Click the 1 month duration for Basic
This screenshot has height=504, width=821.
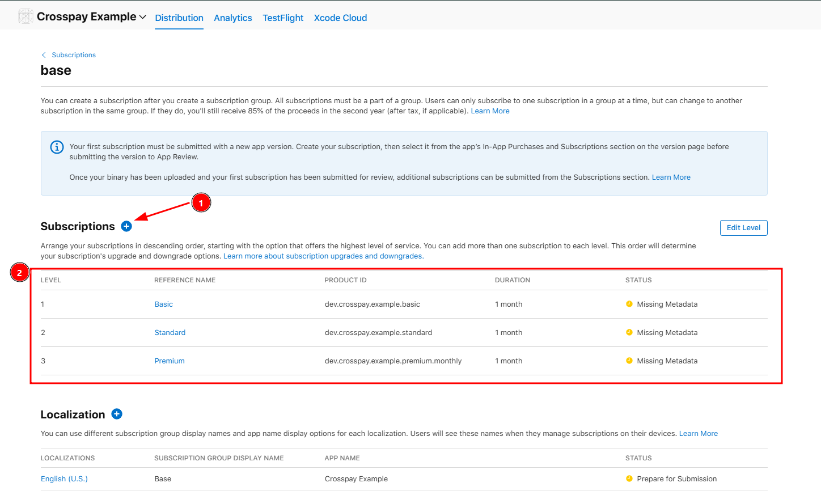(x=509, y=304)
